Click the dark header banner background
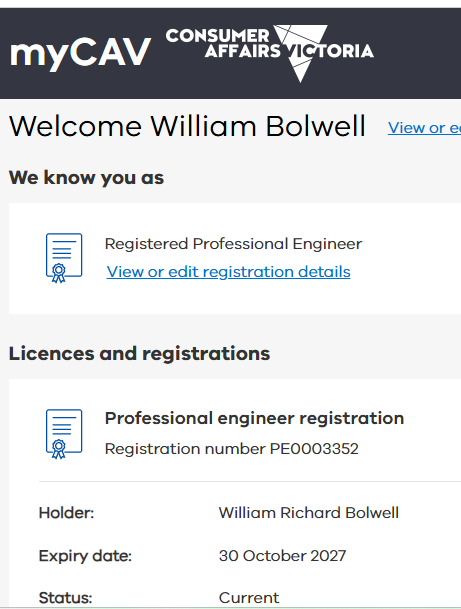461x609 pixels. [x=416, y=53]
